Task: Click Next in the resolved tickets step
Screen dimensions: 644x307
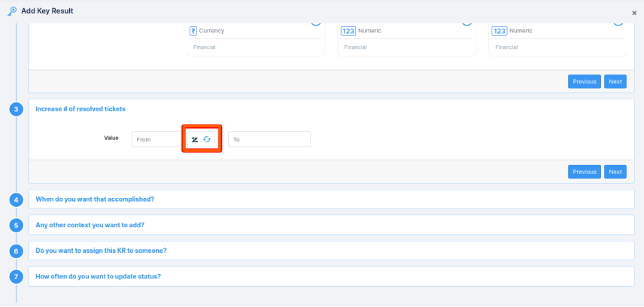Action: pyautogui.click(x=615, y=172)
